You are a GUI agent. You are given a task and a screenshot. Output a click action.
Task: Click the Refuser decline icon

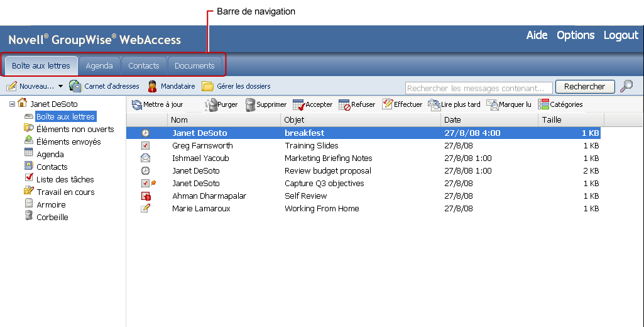point(344,104)
